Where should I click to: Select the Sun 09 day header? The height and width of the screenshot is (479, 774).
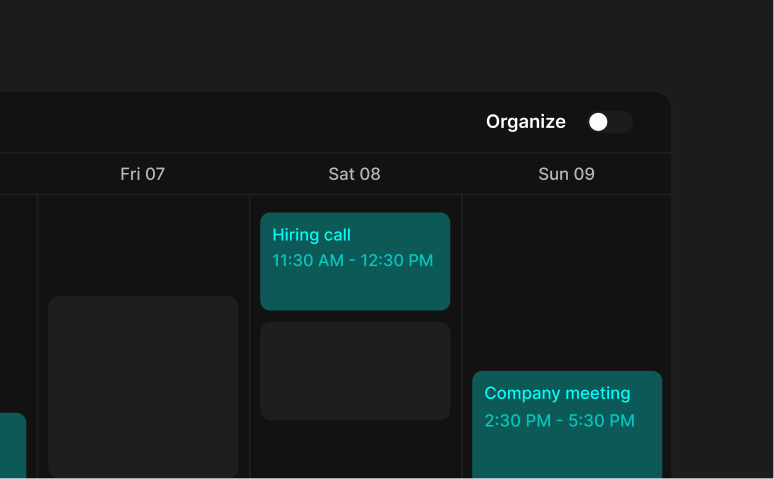coord(566,174)
